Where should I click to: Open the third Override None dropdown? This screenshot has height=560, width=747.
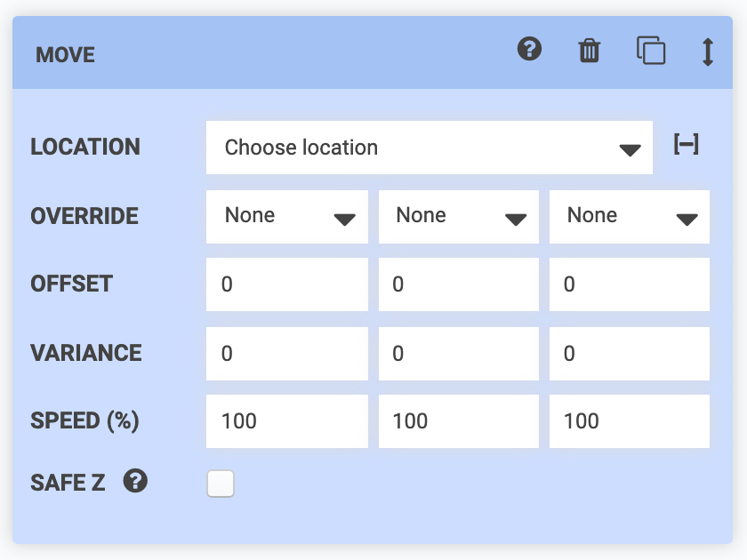pos(630,217)
